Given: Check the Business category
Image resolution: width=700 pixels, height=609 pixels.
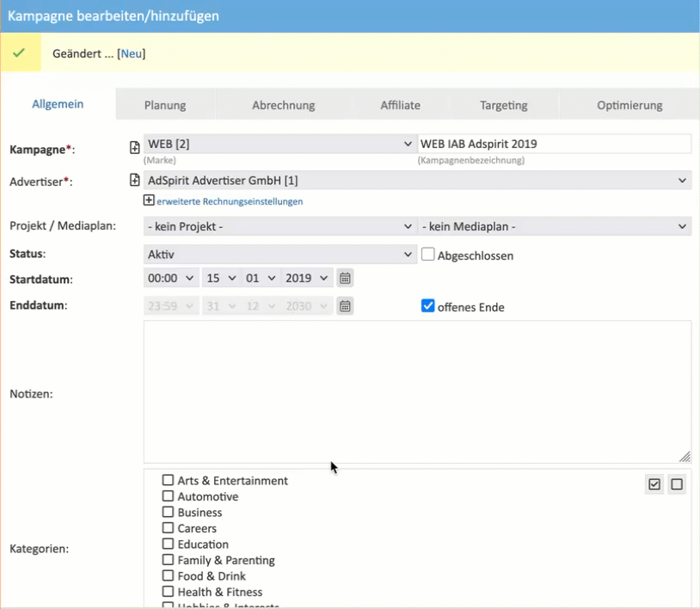Looking at the screenshot, I should click(168, 512).
